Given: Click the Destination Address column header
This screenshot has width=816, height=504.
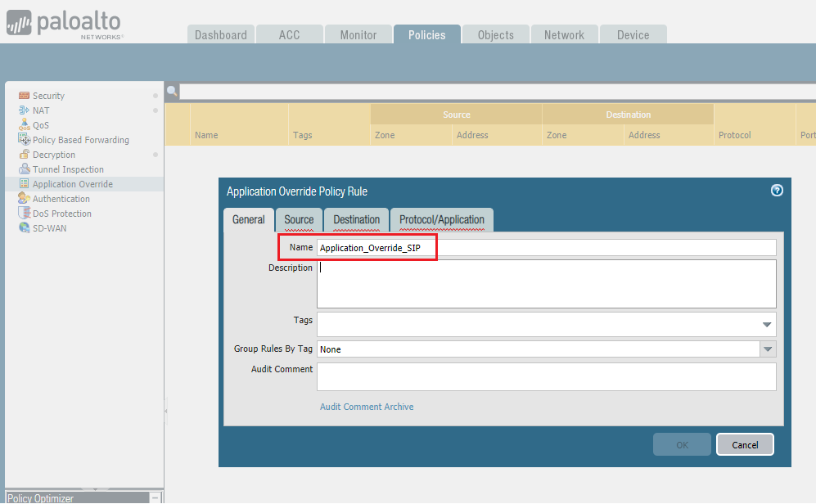Looking at the screenshot, I should 644,135.
